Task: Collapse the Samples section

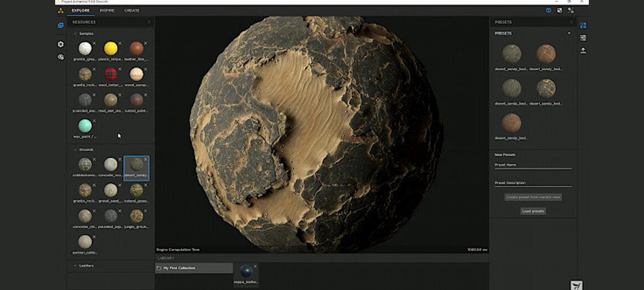Action: tap(75, 34)
